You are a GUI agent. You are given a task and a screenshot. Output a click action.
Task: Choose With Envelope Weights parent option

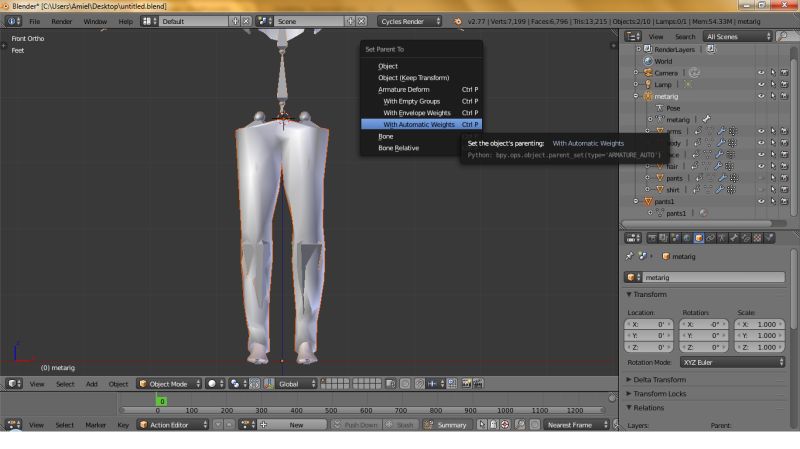pyautogui.click(x=421, y=113)
